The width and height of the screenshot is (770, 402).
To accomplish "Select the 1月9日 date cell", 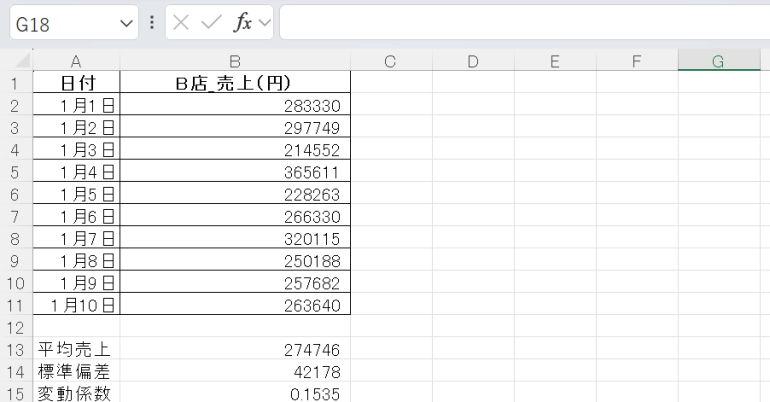I will click(x=77, y=283).
